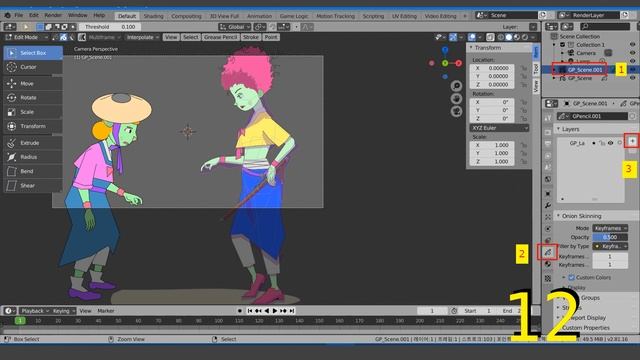Choose the Extrude tool
Viewport: 640px width, 360px height.
pyautogui.click(x=33, y=143)
